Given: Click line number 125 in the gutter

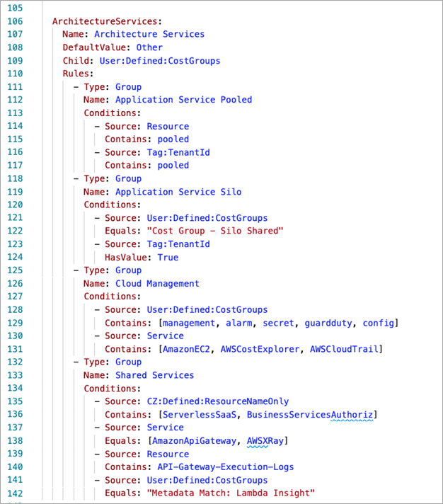Looking at the screenshot, I should pos(15,270).
